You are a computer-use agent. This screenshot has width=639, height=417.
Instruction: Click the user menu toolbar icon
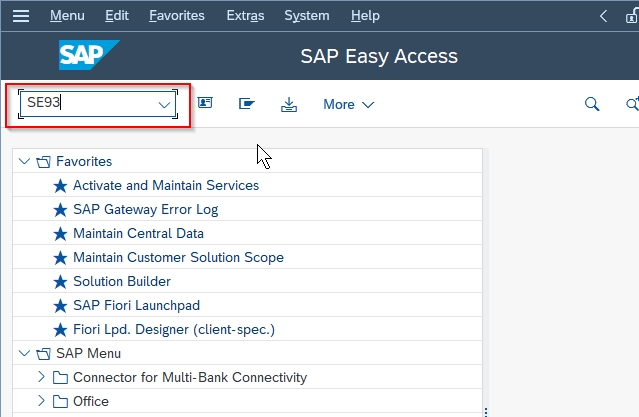click(205, 103)
